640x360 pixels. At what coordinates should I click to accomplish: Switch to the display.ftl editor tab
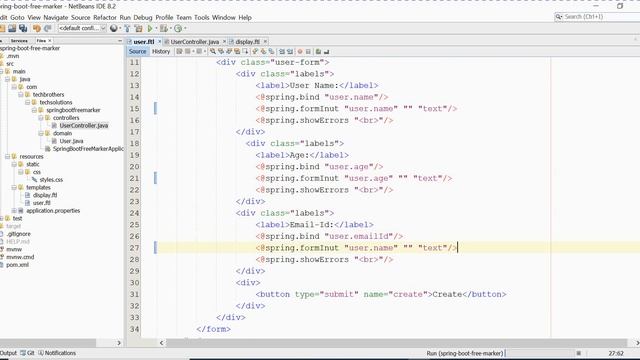point(247,42)
